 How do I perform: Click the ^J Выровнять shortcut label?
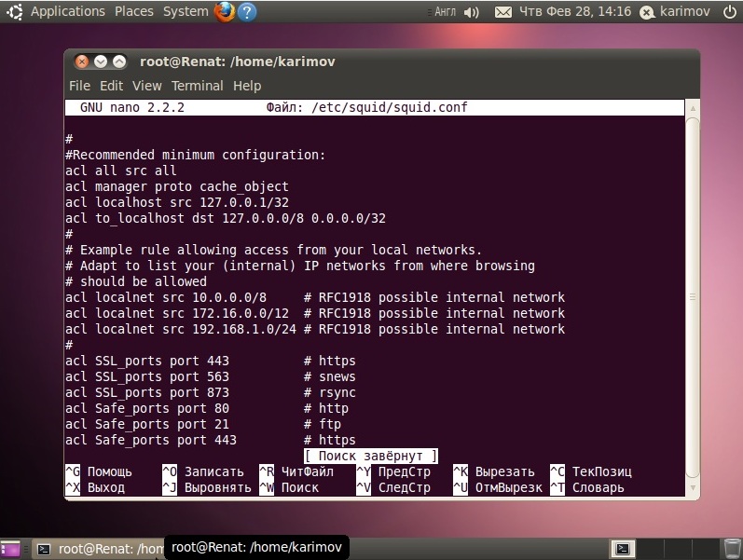coord(207,487)
